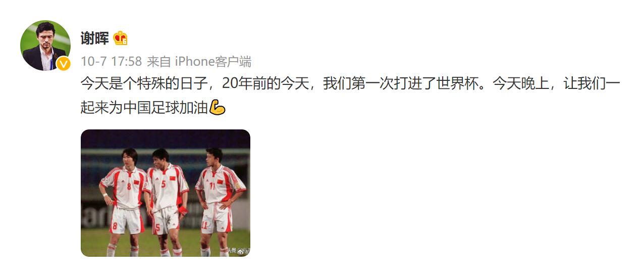This screenshot has height=277, width=644.
Task: Click the post timestamp 10-7 17:58
Action: coord(111,62)
